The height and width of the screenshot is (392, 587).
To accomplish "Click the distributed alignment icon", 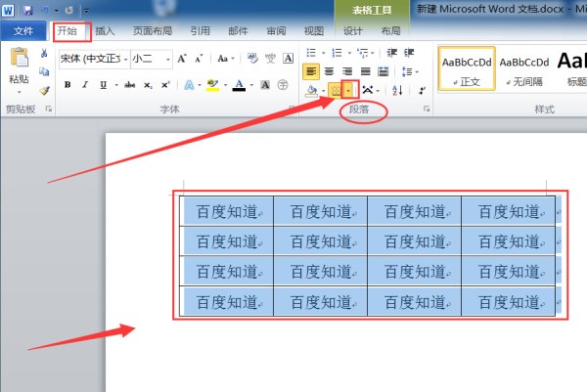I will 383,71.
